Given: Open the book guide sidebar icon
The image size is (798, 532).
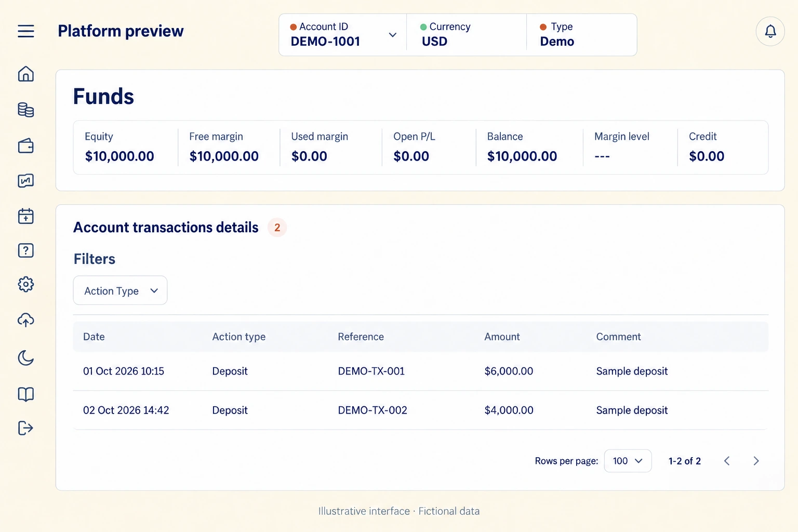Looking at the screenshot, I should [x=26, y=394].
